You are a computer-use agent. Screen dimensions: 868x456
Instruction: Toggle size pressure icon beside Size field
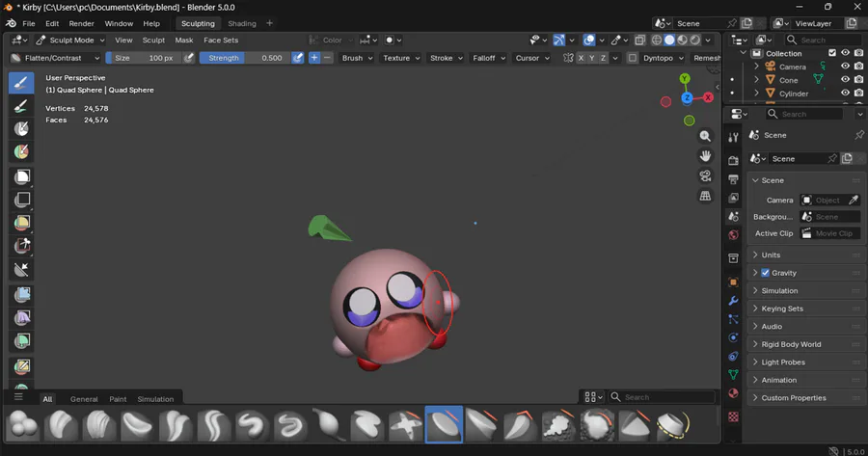(x=189, y=58)
